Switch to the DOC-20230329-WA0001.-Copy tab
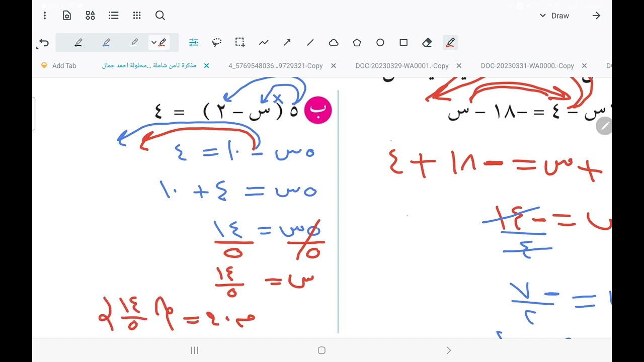The image size is (644, 362). click(402, 66)
